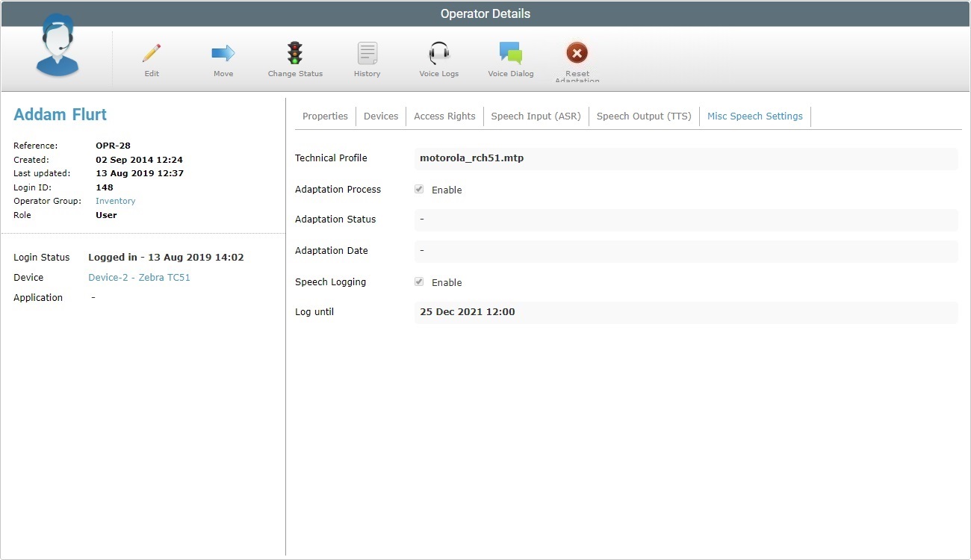The image size is (971, 560).
Task: Open the operator History icon
Action: [367, 58]
